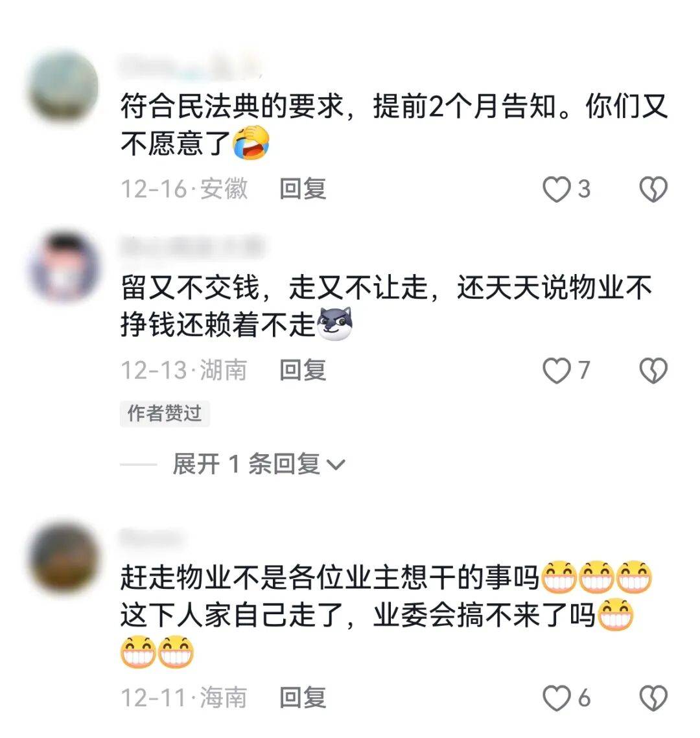Open the third commenter's username
700x738 pixels.
pyautogui.click(x=151, y=538)
